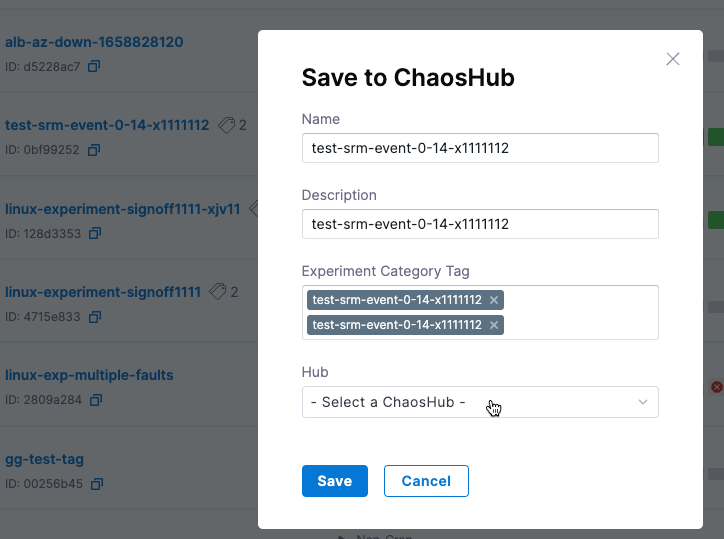Click tag icon next to linux-experiment-signoff1111
724x539 pixels.
point(218,292)
